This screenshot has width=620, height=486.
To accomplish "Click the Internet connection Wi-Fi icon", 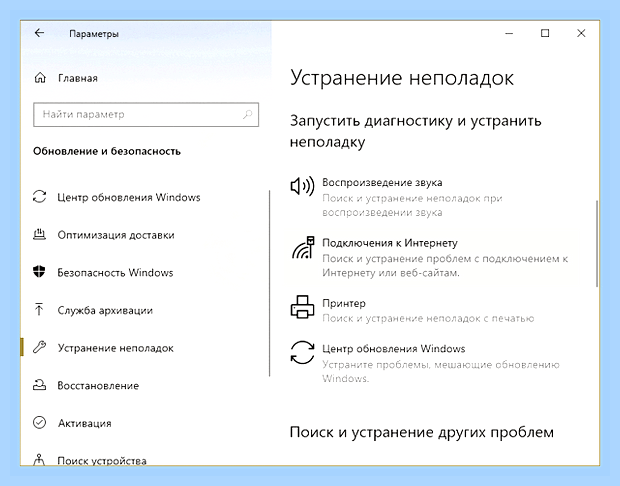I will (x=303, y=248).
